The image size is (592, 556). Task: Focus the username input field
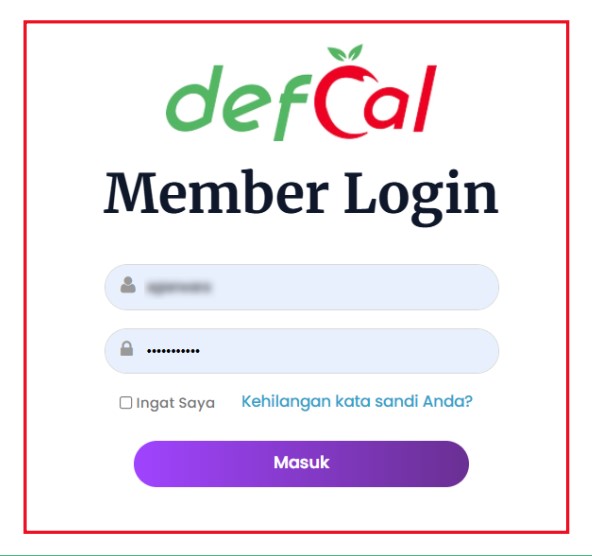[x=301, y=287]
